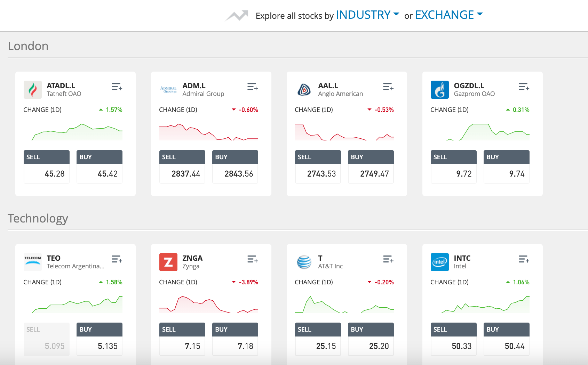Buy ZNGA at 7.18
Image resolution: width=588 pixels, height=365 pixels.
[x=235, y=339]
